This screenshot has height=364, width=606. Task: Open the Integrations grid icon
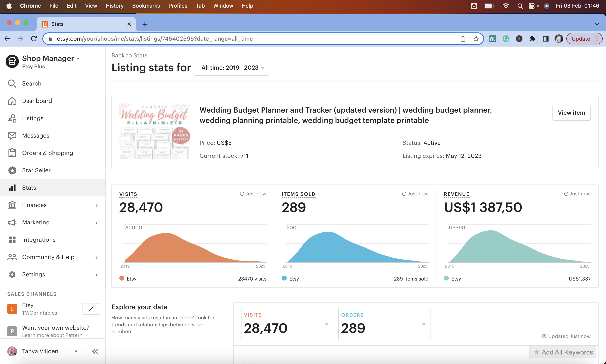(12, 240)
